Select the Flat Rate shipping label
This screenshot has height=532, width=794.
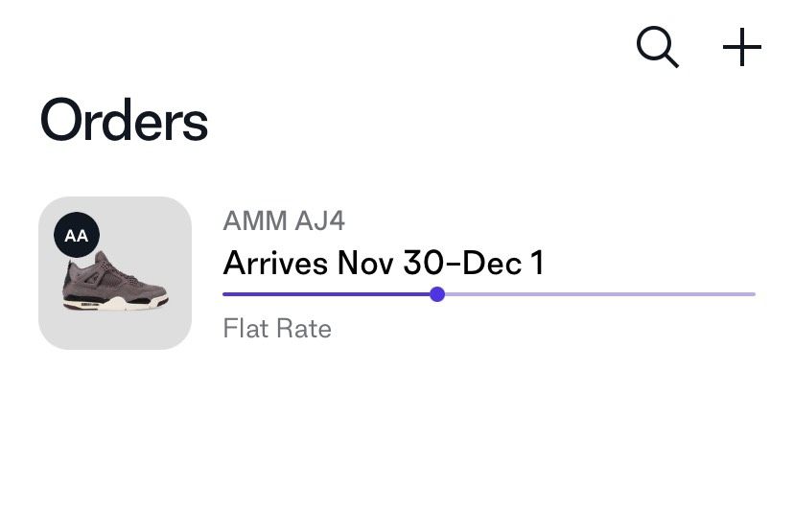click(277, 329)
